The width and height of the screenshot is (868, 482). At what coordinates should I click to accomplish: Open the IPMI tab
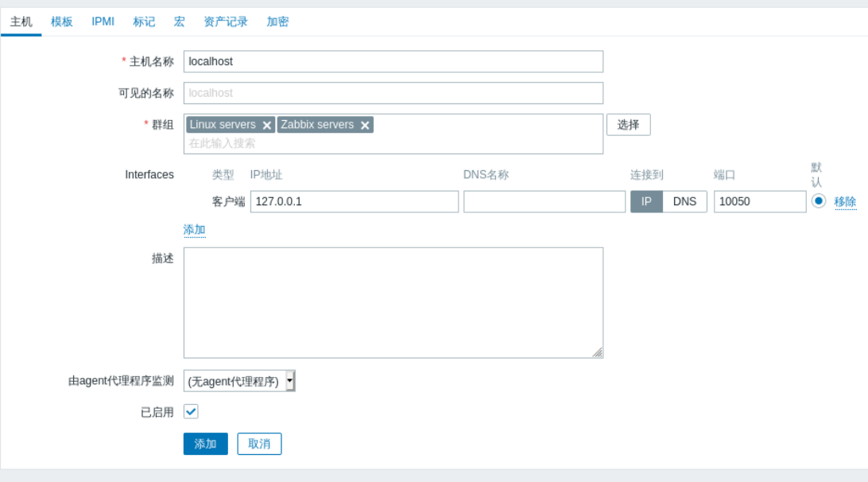click(103, 21)
